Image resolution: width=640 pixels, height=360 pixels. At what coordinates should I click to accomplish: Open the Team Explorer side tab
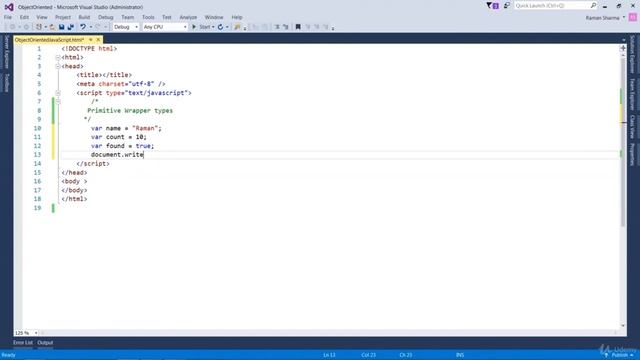(632, 94)
